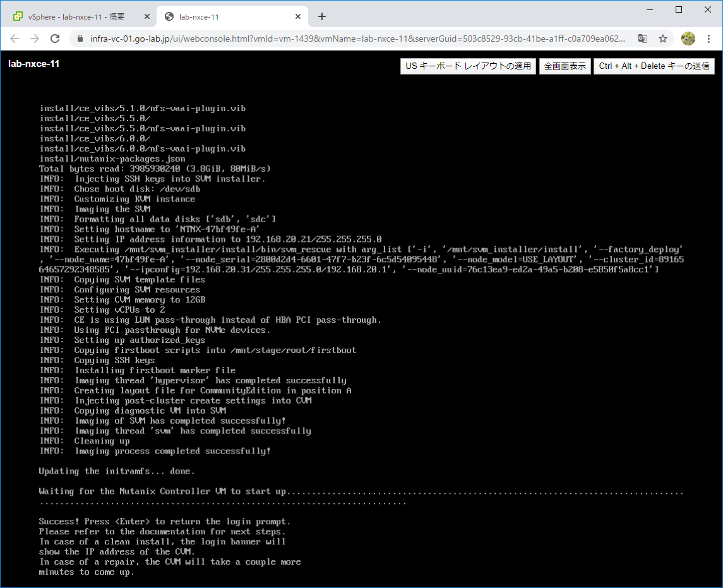Bookmark this page with the star icon

pos(663,39)
